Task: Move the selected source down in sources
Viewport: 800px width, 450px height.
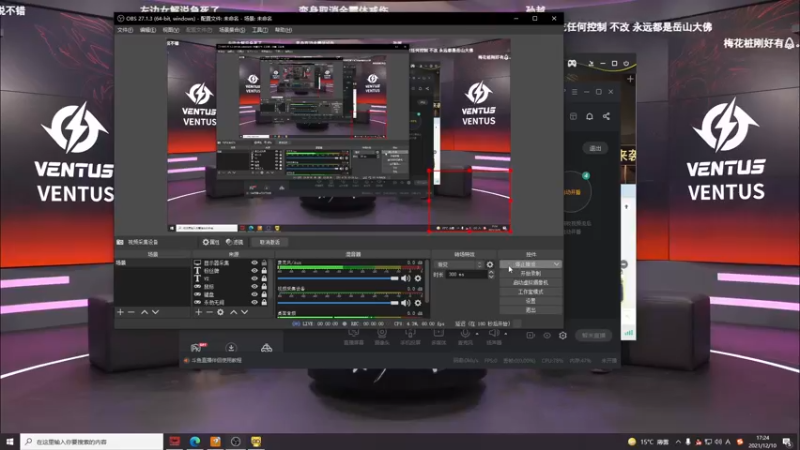Action: tap(245, 312)
